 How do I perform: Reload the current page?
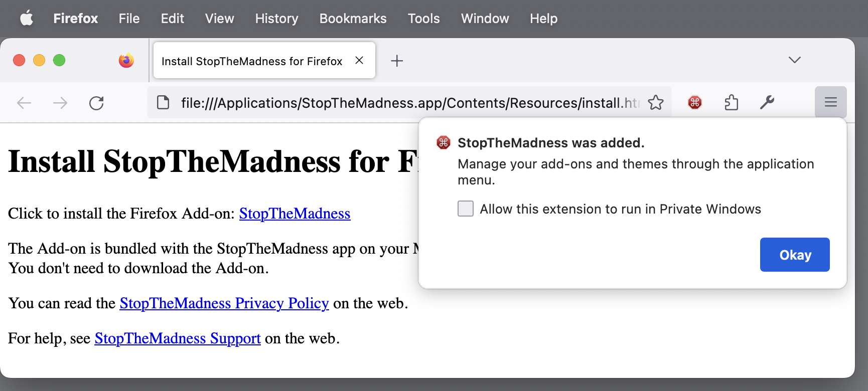coord(96,103)
